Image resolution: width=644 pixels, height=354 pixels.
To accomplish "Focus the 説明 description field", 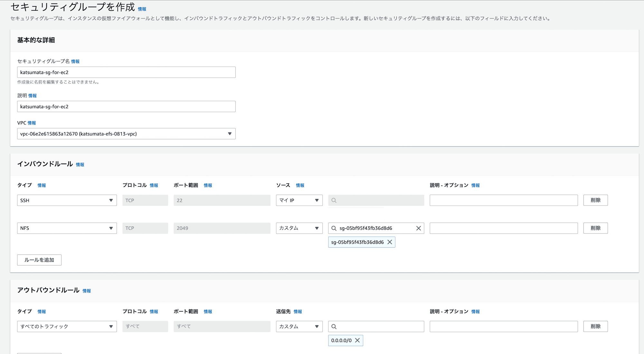I will click(x=126, y=107).
